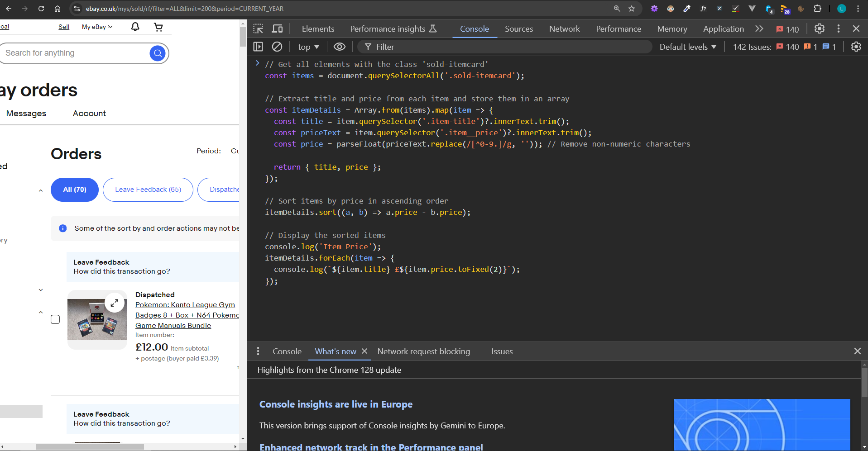868x451 pixels.
Task: Focus the console Filter field
Action: pos(505,47)
